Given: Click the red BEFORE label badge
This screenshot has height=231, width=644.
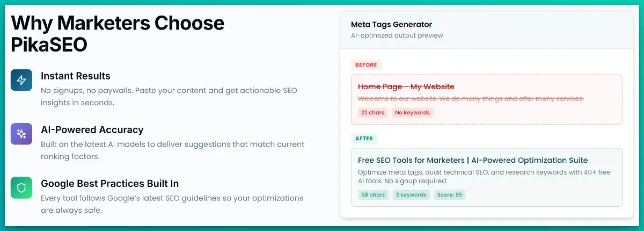Looking at the screenshot, I should (366, 64).
